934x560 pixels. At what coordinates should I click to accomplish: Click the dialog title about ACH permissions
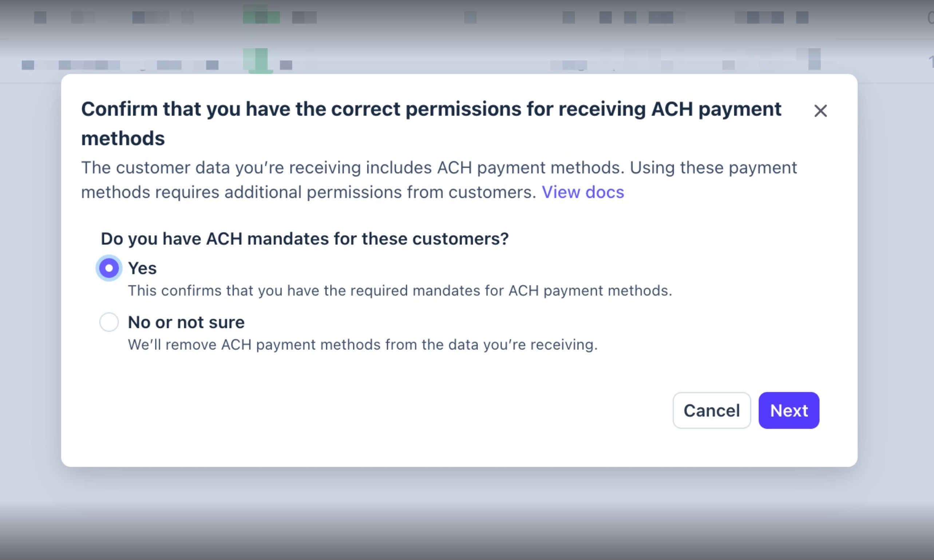pyautogui.click(x=431, y=123)
